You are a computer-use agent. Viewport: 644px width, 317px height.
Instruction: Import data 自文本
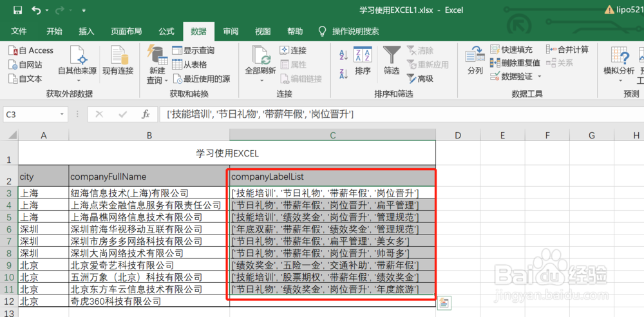[x=26, y=79]
